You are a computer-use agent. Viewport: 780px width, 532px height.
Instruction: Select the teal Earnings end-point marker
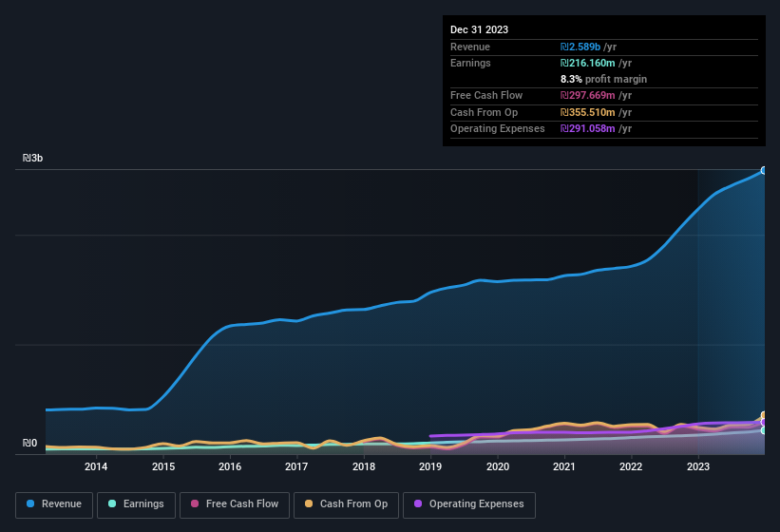tap(764, 430)
